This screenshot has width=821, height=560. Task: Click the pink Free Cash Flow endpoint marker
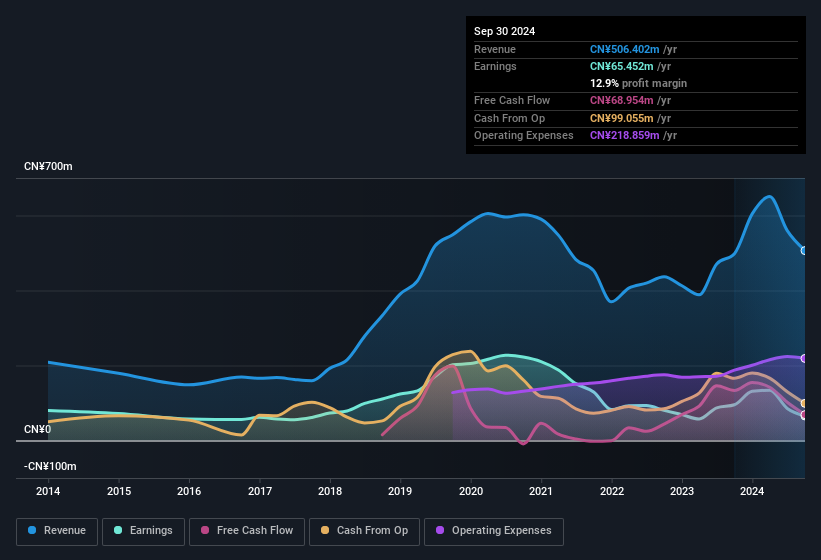804,415
